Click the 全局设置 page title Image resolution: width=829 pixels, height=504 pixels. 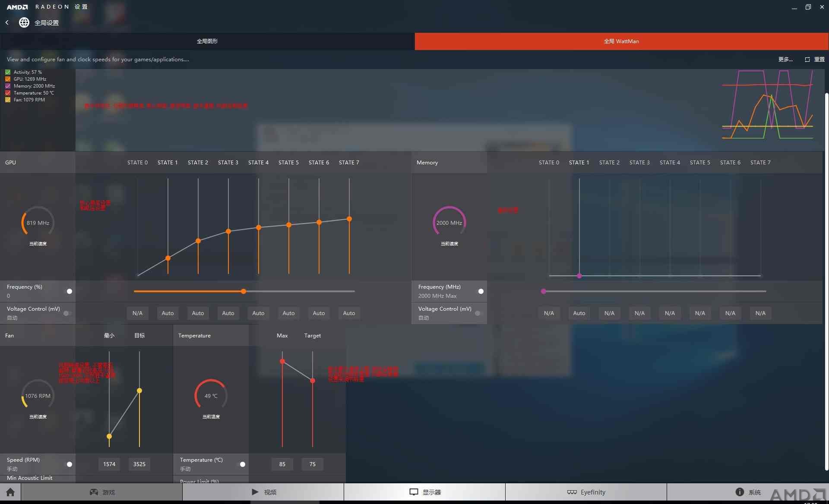coord(47,23)
